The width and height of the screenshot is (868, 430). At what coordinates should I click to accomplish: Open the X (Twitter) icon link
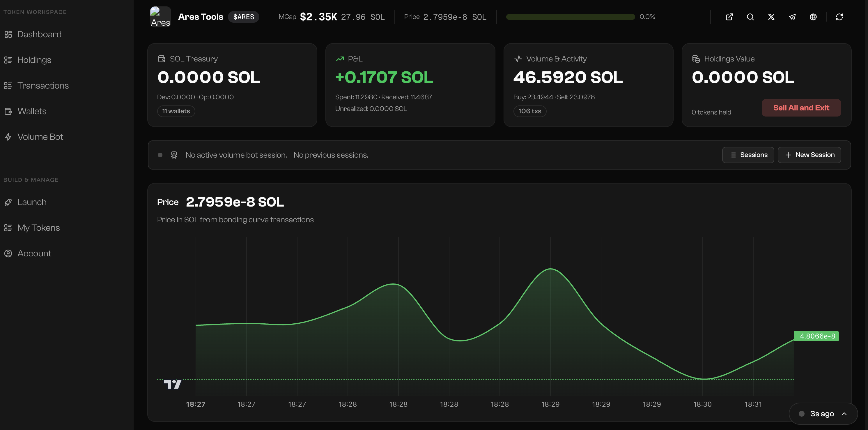(x=771, y=17)
